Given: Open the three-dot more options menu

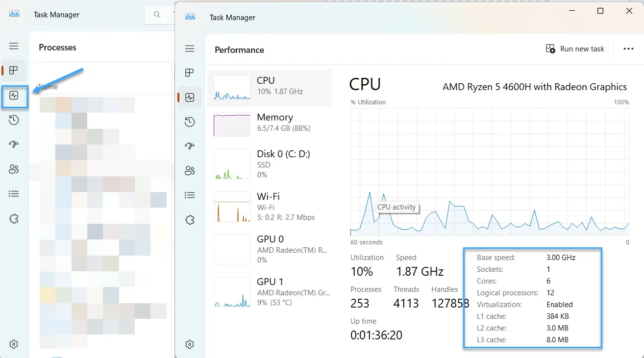Looking at the screenshot, I should point(628,49).
